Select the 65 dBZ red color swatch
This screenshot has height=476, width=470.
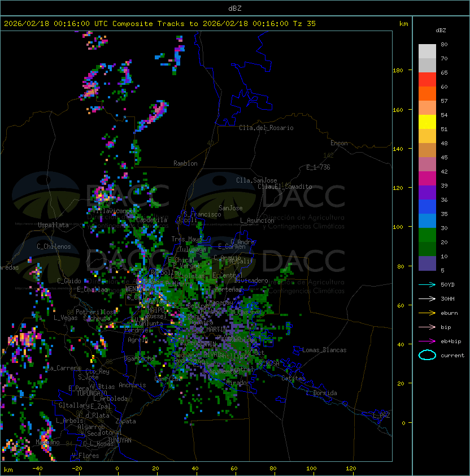[x=427, y=80]
